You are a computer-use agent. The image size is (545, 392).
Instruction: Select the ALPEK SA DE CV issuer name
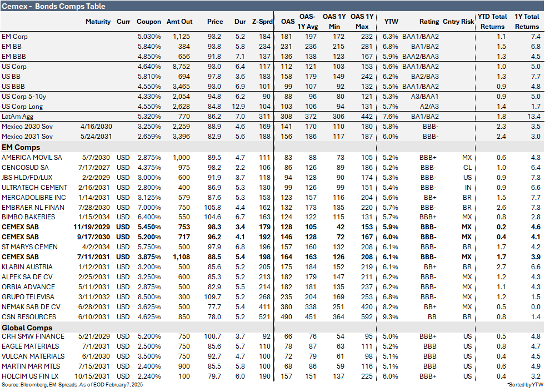tap(27, 277)
